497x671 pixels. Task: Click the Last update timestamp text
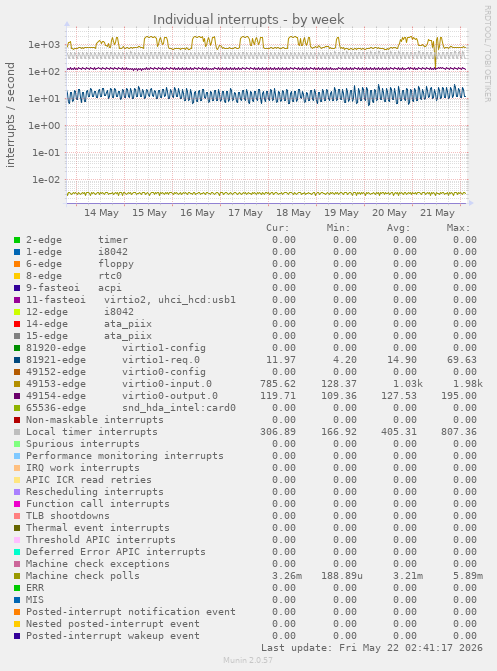click(372, 648)
